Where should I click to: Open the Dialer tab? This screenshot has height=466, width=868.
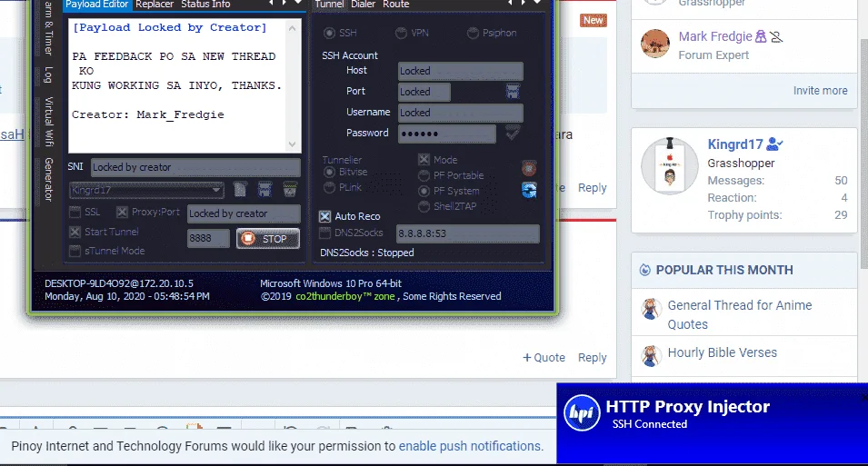click(x=364, y=5)
